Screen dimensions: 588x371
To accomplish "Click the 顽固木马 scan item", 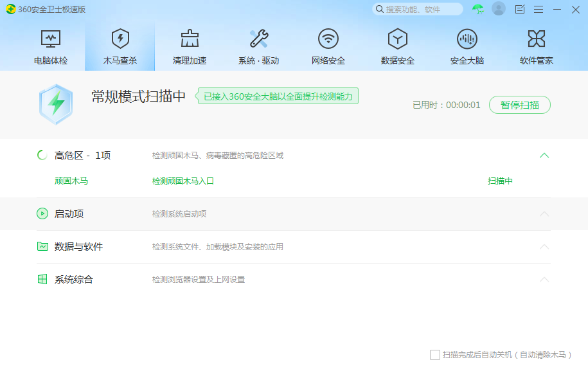I will point(71,181).
